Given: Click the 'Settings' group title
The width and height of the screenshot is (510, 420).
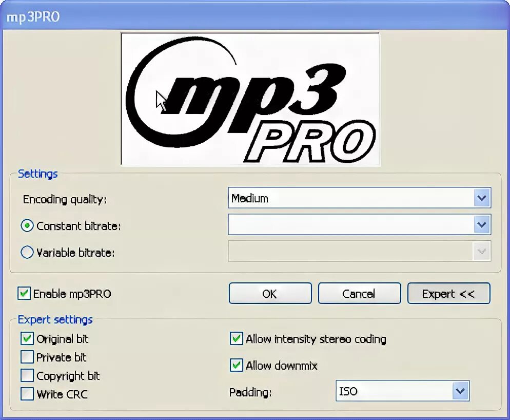Looking at the screenshot, I should pyautogui.click(x=38, y=174).
